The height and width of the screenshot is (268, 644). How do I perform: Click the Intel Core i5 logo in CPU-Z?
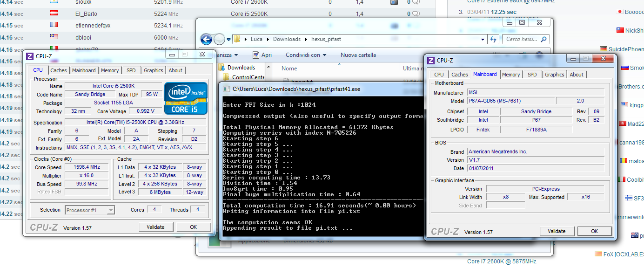click(185, 98)
